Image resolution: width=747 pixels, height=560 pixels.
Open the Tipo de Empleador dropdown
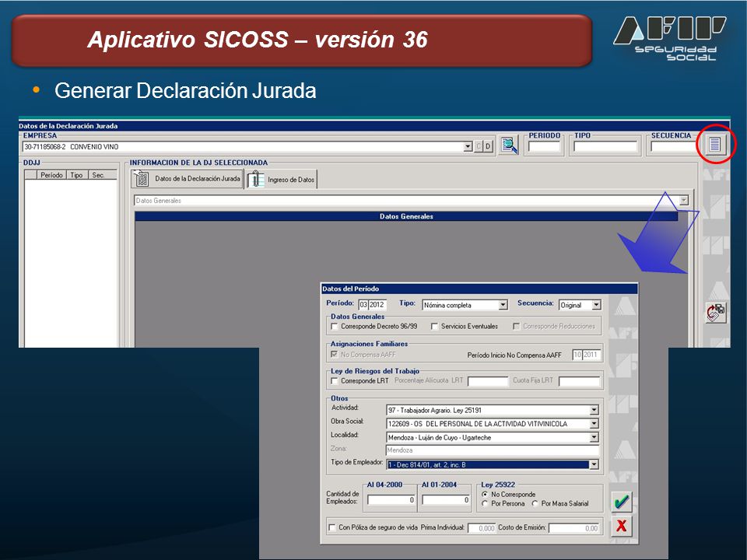pos(594,464)
